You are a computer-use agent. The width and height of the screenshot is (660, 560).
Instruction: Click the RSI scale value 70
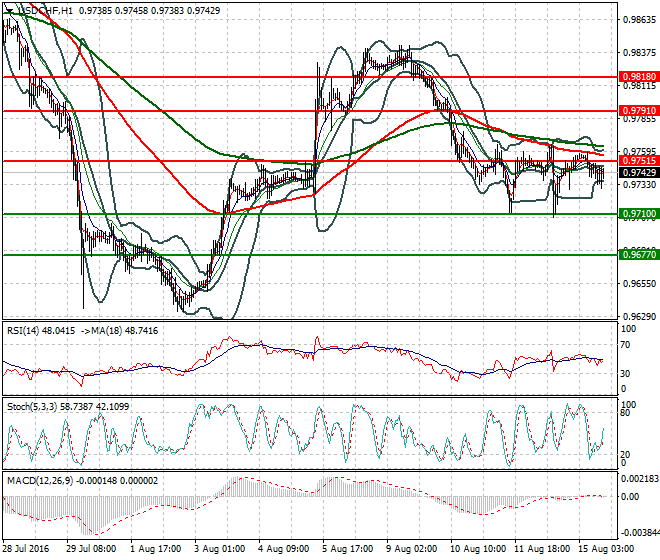point(626,345)
